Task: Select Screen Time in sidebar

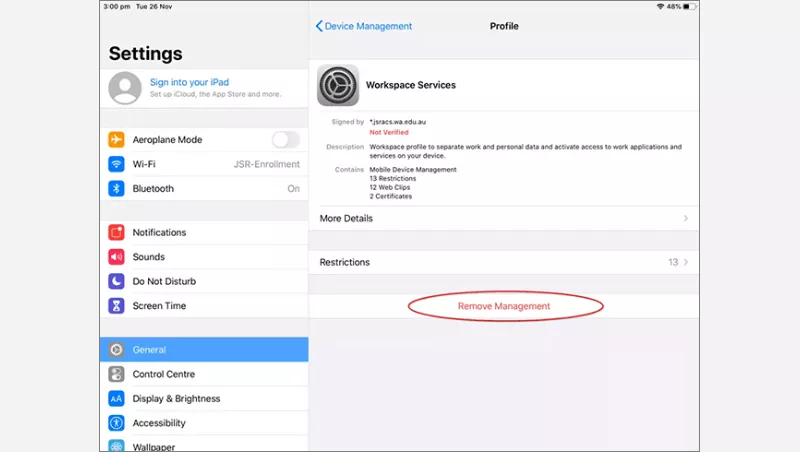Action: point(204,306)
